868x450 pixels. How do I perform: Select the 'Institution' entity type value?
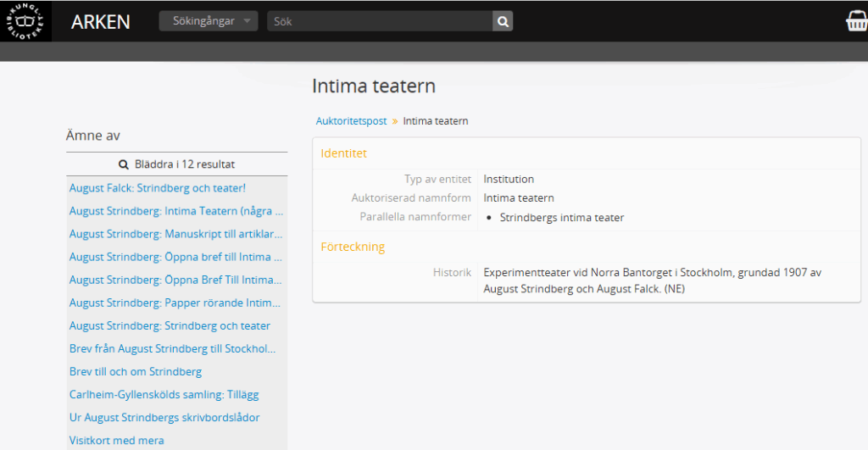[509, 180]
